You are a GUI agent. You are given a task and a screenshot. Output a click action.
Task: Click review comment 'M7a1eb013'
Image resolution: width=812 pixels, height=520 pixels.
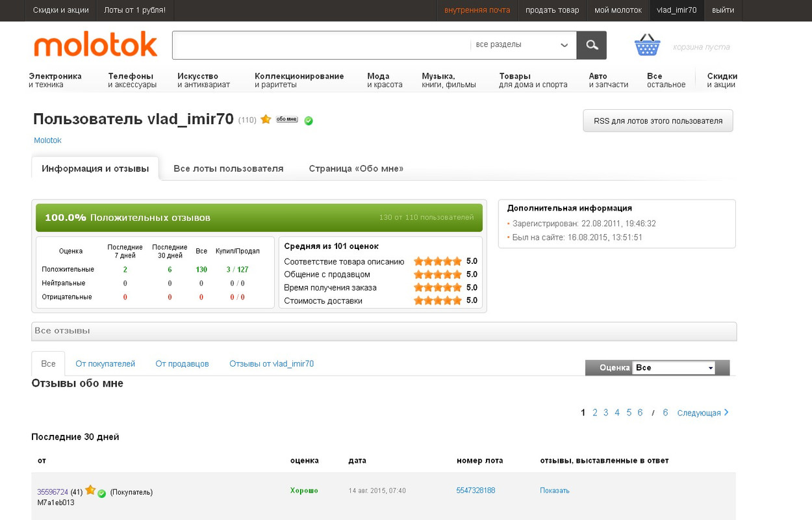pyautogui.click(x=56, y=502)
